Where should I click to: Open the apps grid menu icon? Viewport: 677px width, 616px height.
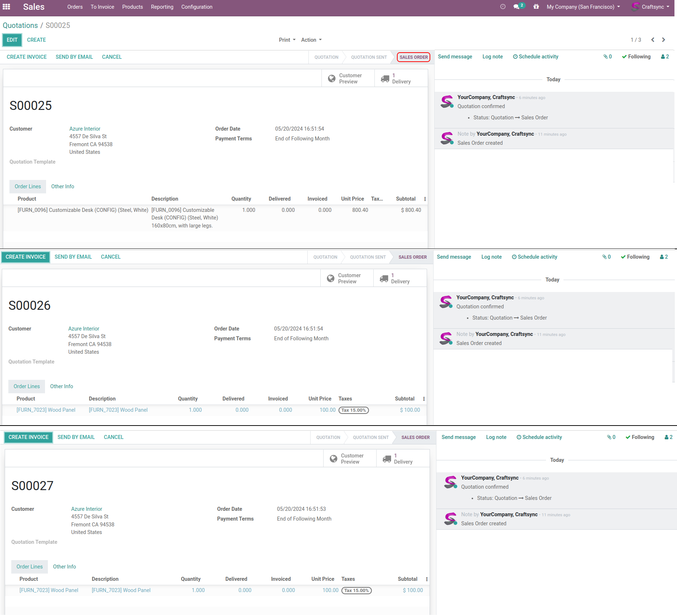pos(6,7)
